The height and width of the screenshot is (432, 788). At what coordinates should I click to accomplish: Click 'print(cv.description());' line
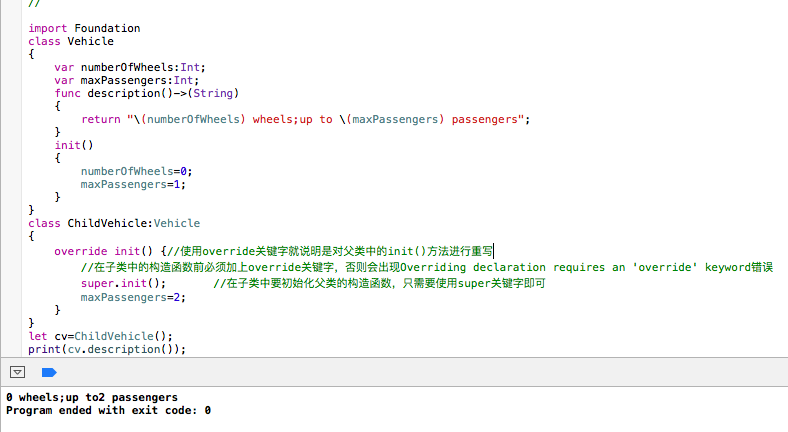click(107, 349)
